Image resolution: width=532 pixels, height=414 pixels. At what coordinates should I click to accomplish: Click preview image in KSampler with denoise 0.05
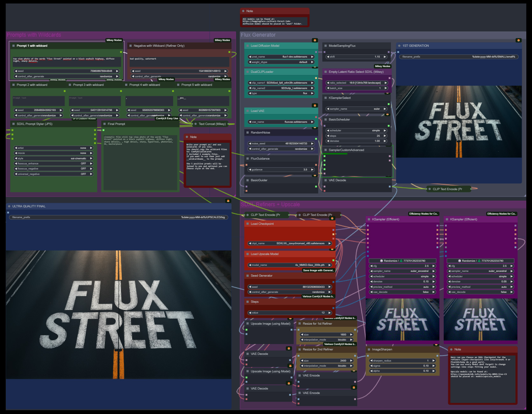point(480,320)
